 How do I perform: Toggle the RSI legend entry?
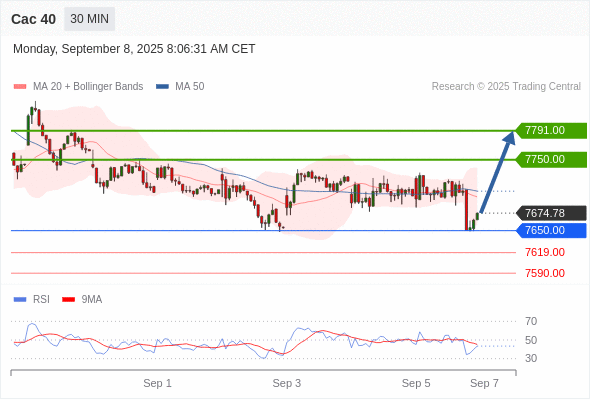[32, 300]
